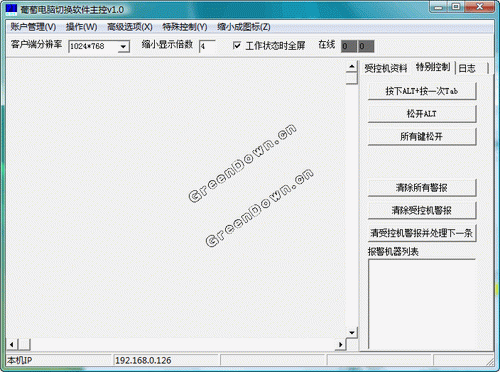Click the vertical scrollbar up arrow
500x372 pixels.
click(352, 67)
